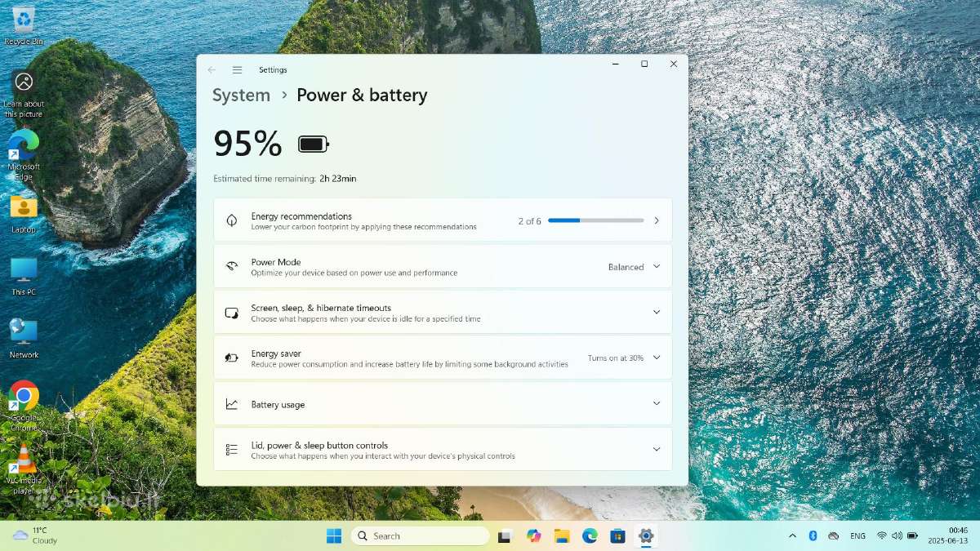Click the 'System' breadcrumb link
Image resolution: width=980 pixels, height=551 pixels.
(241, 96)
